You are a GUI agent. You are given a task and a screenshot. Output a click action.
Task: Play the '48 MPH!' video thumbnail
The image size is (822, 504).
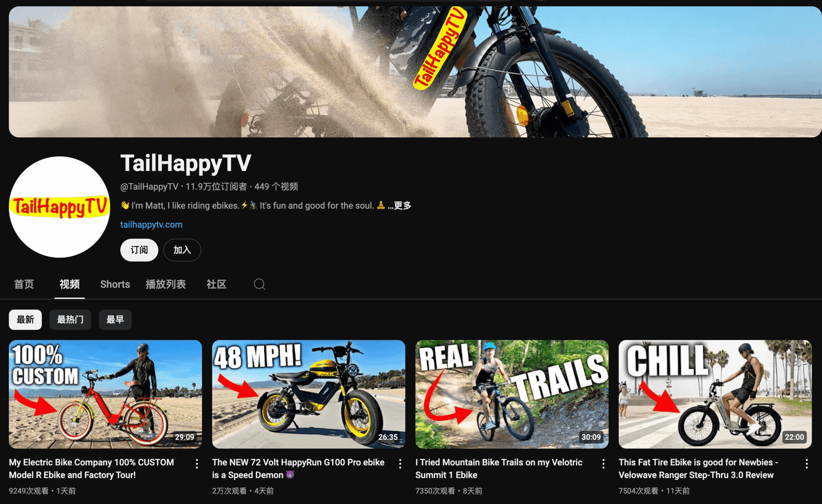[x=309, y=394]
